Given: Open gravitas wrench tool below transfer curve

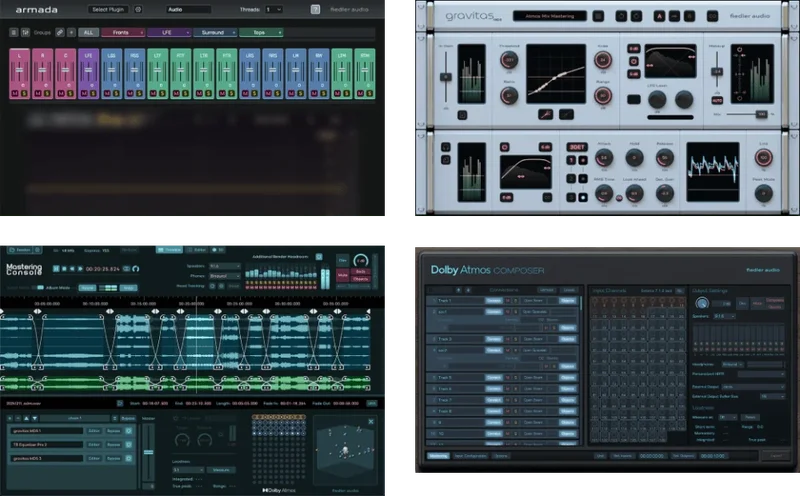Looking at the screenshot, I should tap(545, 114).
